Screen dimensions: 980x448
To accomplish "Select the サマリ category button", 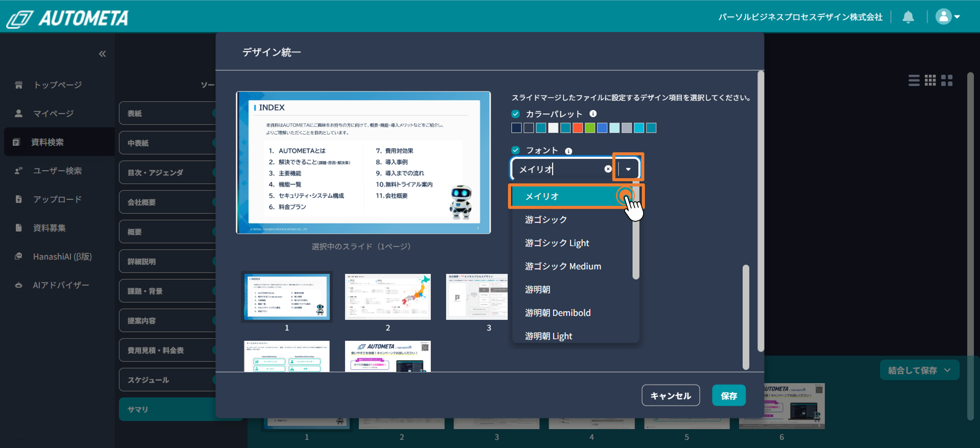I will 167,409.
